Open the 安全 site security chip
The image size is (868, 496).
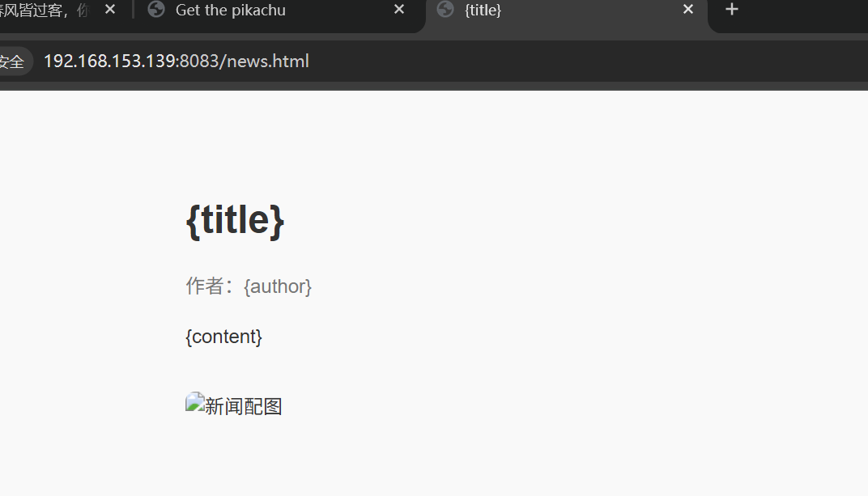pyautogui.click(x=14, y=61)
